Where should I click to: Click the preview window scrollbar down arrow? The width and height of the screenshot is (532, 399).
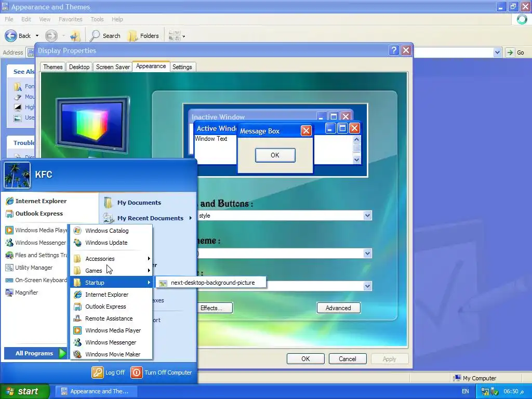coord(356,159)
